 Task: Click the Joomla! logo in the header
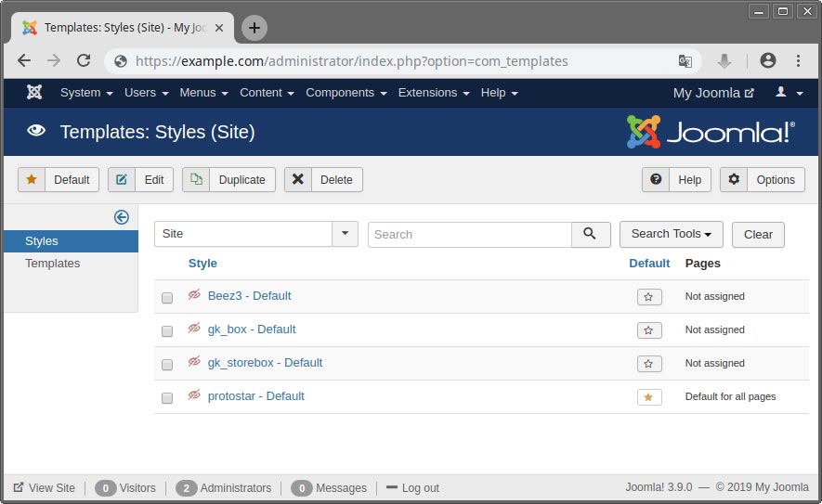(711, 132)
